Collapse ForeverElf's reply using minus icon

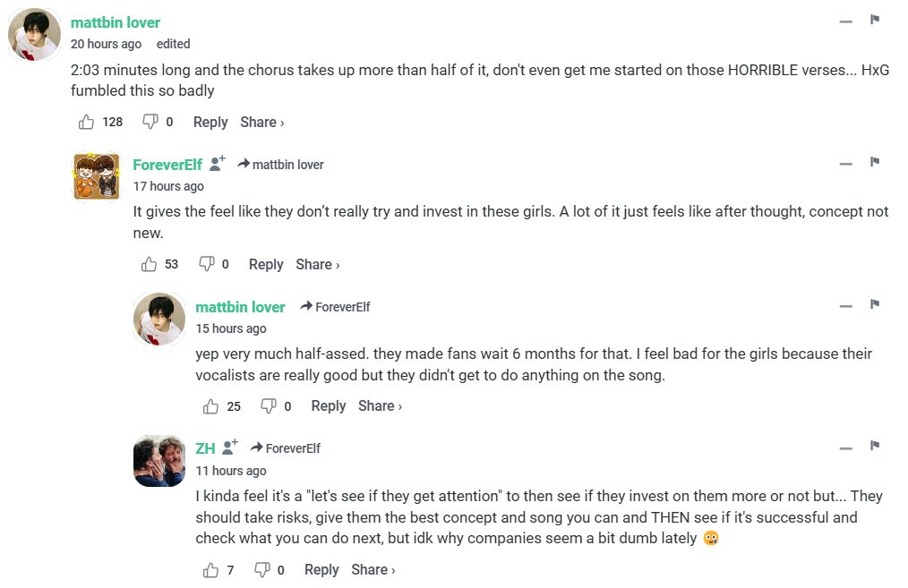click(846, 163)
